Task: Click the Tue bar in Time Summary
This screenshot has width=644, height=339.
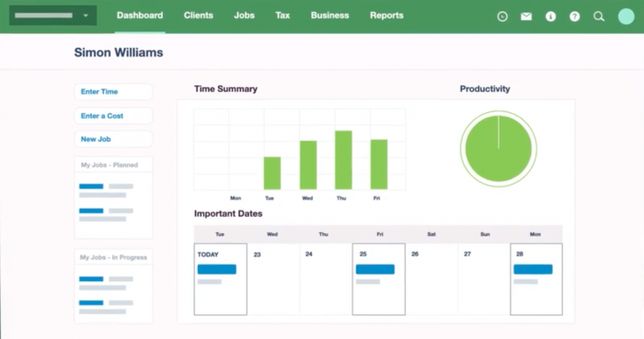Action: (x=272, y=173)
